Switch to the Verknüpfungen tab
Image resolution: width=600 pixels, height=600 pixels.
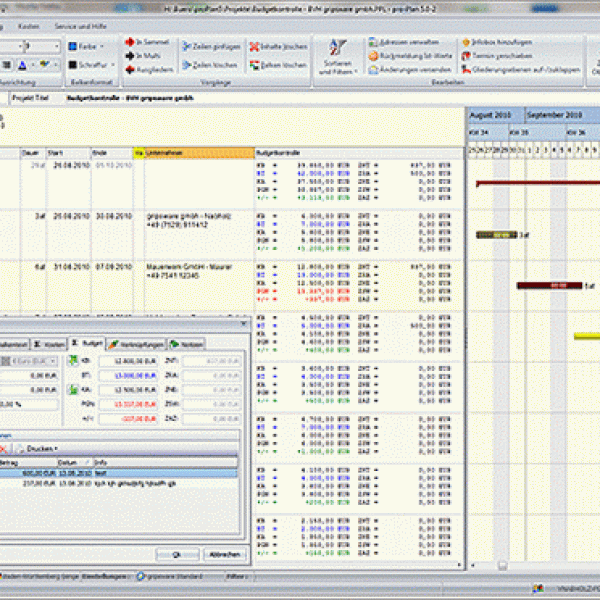coord(136,343)
